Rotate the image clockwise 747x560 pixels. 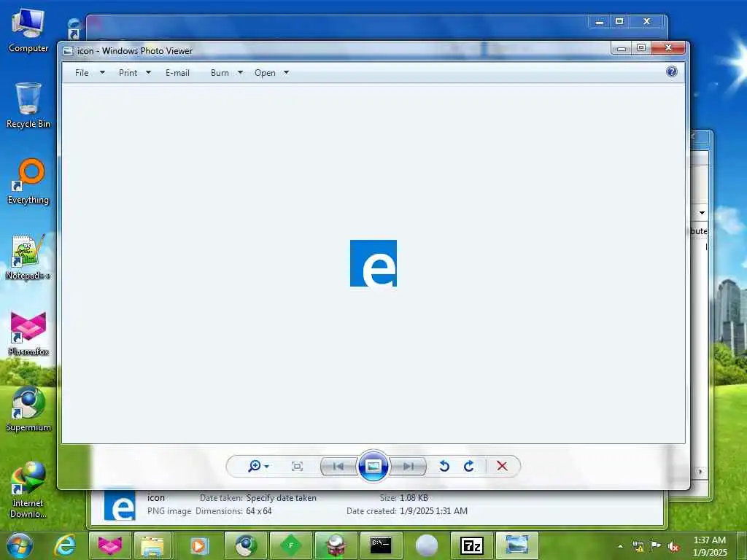(x=469, y=466)
